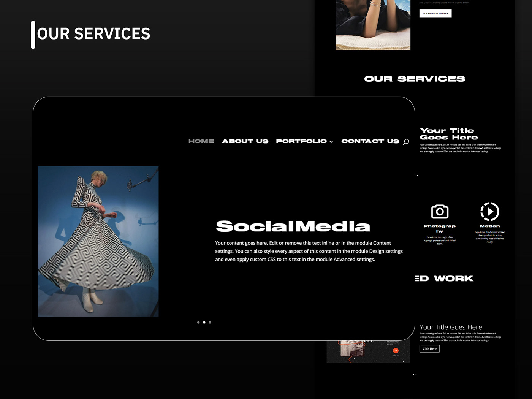This screenshot has height=399, width=532.
Task: Select the first slider dot
Action: point(198,322)
